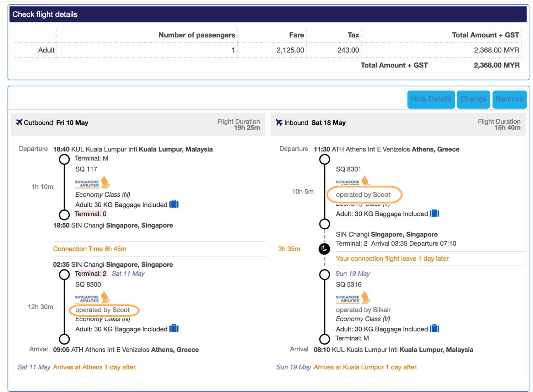Click the 12h 30m segment duration

click(41, 307)
